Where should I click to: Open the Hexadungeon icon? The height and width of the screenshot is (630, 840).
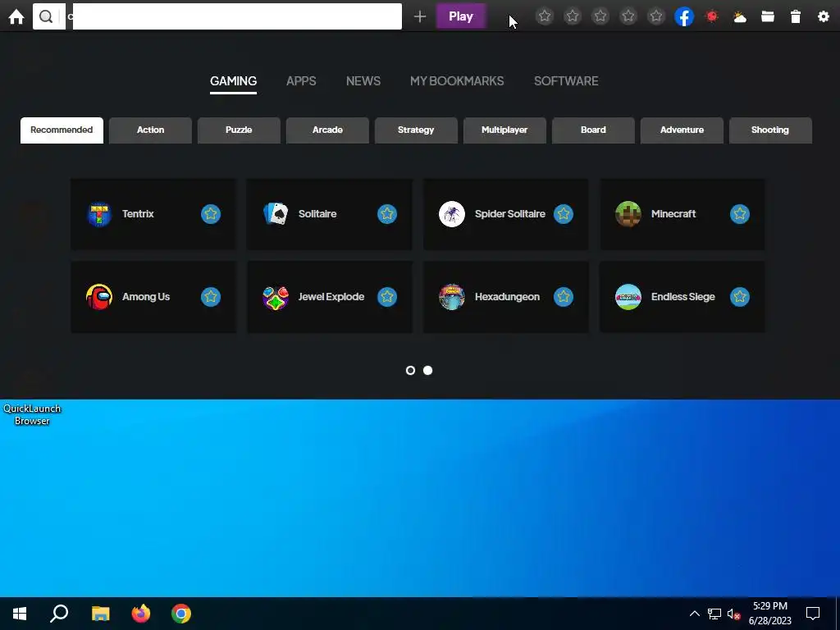[x=452, y=297]
